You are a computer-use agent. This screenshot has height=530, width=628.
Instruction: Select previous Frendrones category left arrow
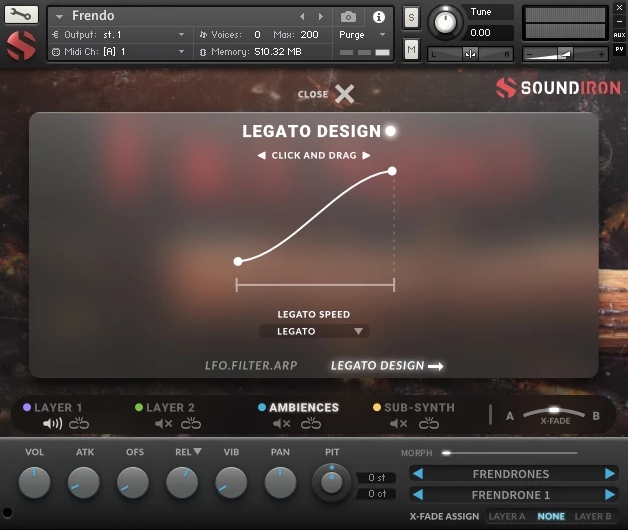(418, 474)
